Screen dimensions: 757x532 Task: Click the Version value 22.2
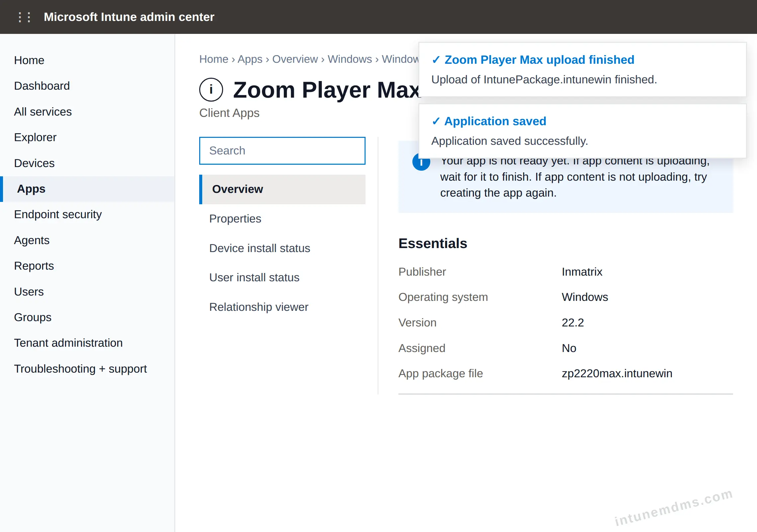coord(573,323)
